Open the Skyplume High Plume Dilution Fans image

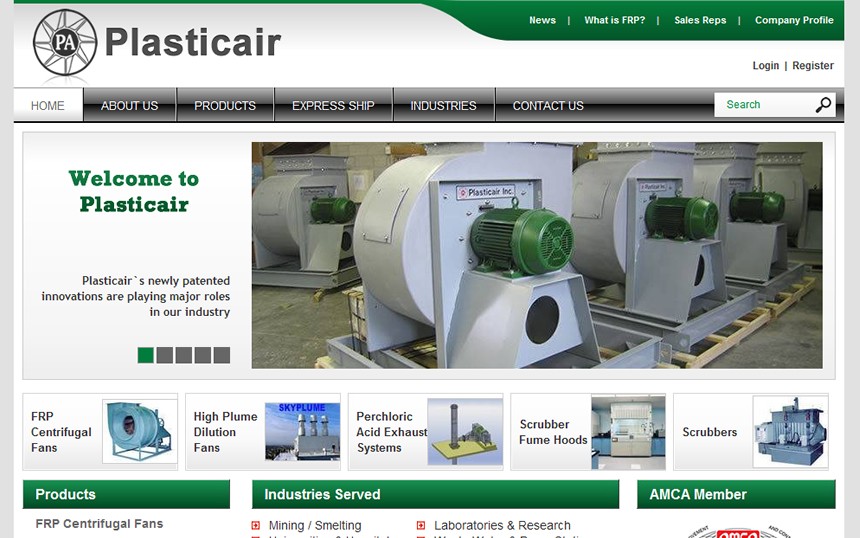coord(302,432)
